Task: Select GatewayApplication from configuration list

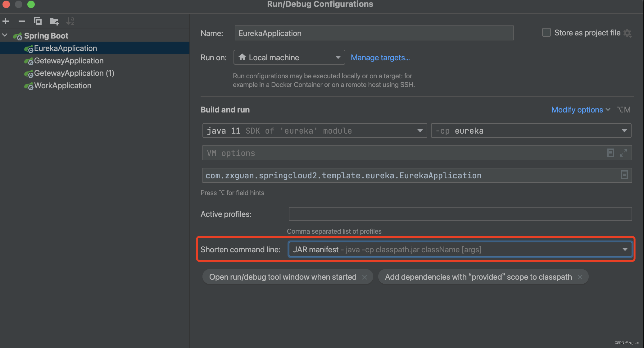Action: coord(69,60)
